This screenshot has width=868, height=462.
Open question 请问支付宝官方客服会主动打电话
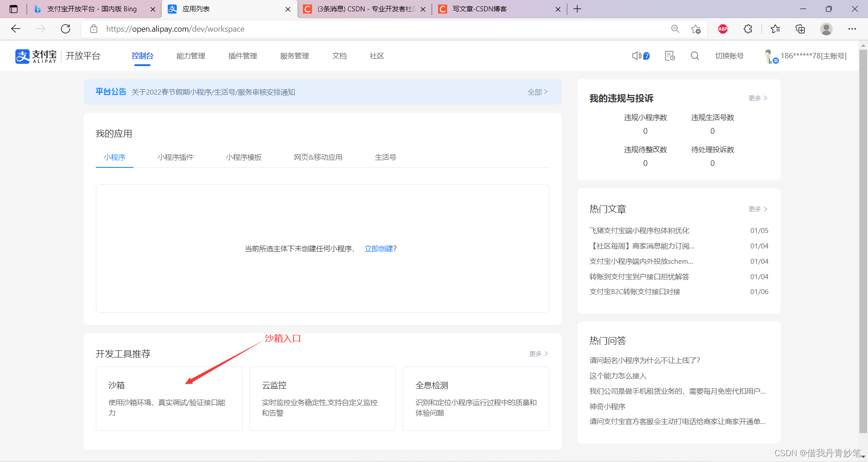(678, 421)
